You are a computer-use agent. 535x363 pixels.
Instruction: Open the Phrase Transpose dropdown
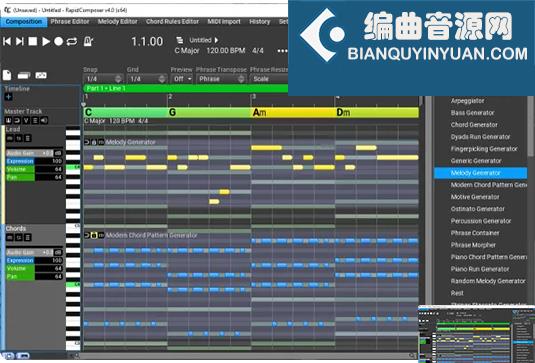coord(221,79)
